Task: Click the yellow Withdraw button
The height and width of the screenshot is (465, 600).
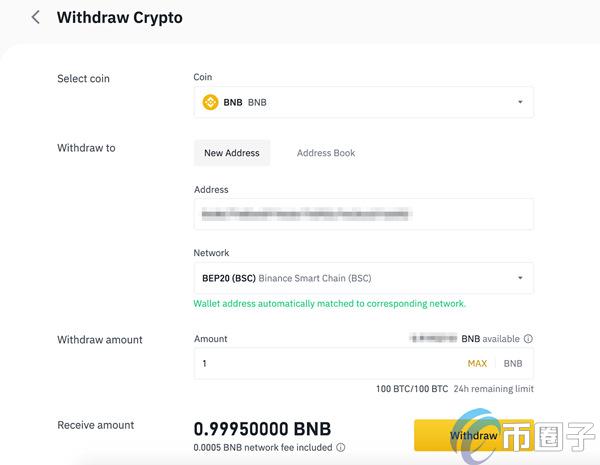Action: (x=474, y=435)
